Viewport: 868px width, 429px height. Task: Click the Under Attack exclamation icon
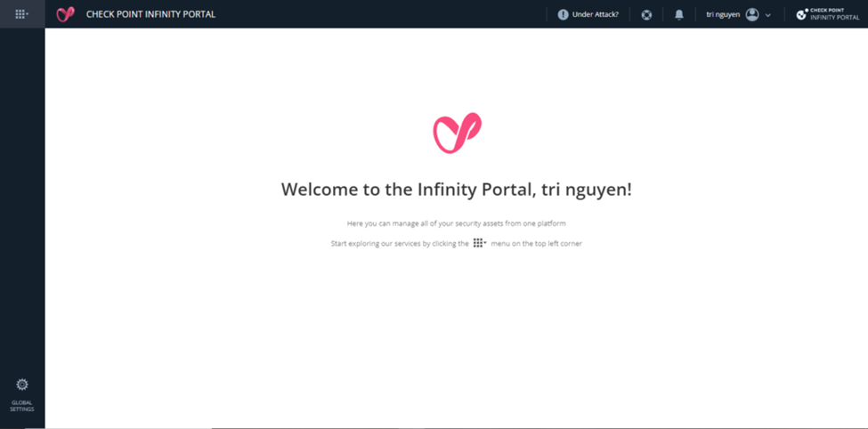563,15
